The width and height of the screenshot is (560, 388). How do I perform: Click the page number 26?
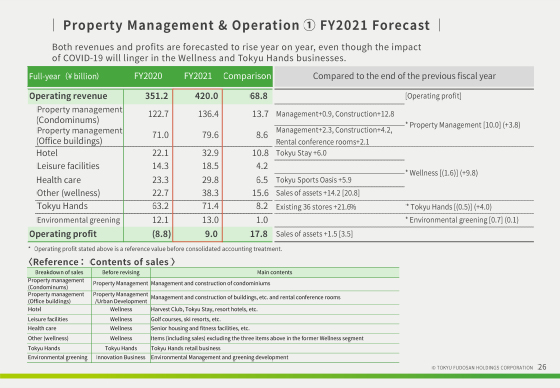pos(542,367)
